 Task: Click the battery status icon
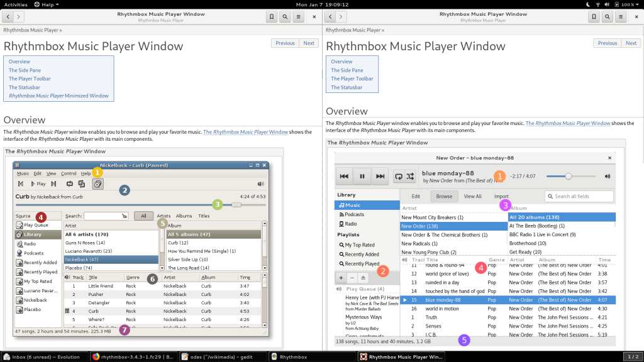click(616, 4)
